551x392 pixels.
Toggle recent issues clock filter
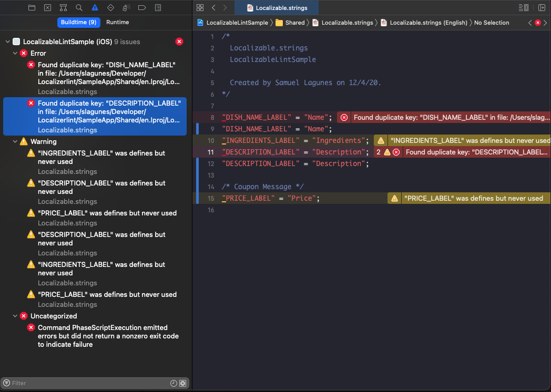174,383
